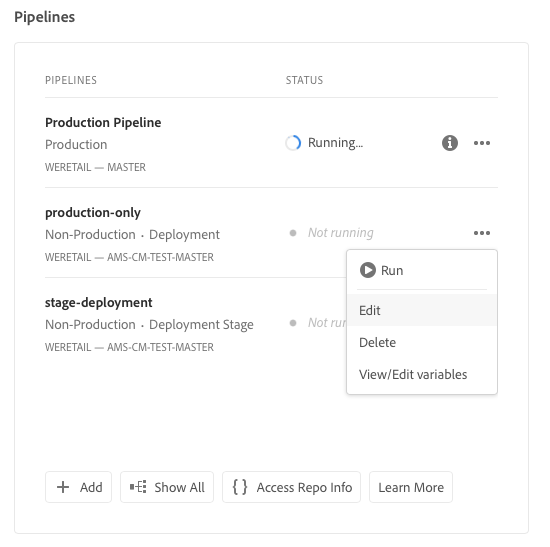Click the info icon for Production Pipeline
The height and width of the screenshot is (547, 550).
[x=450, y=143]
